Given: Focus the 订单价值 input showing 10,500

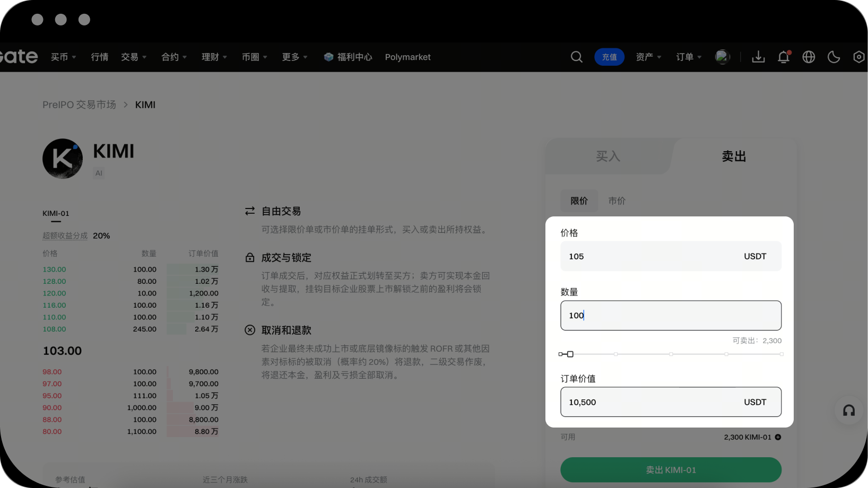Looking at the screenshot, I should click(671, 402).
